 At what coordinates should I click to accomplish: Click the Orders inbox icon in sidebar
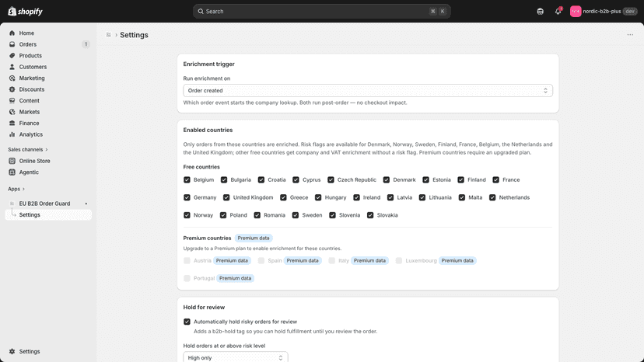point(12,44)
